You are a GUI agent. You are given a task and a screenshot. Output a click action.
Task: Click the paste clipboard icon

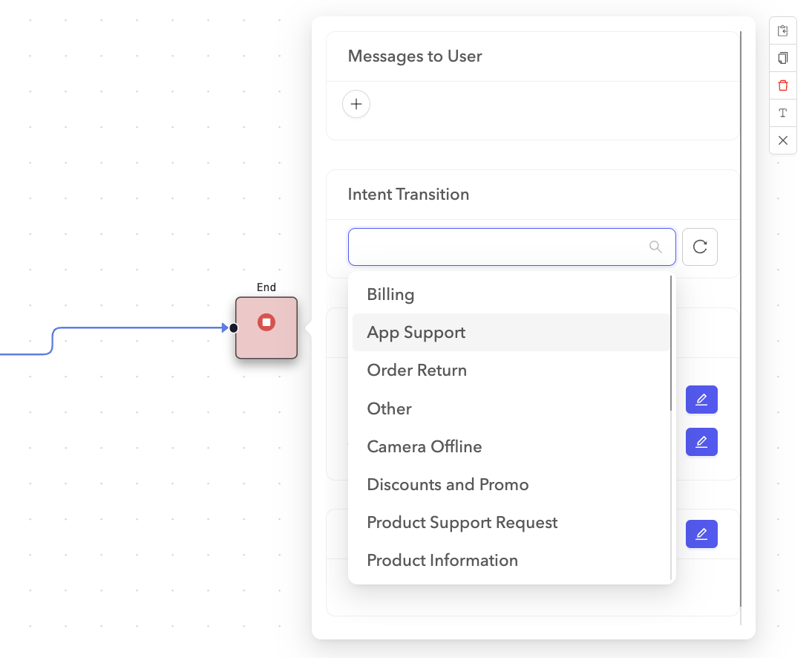tap(782, 31)
